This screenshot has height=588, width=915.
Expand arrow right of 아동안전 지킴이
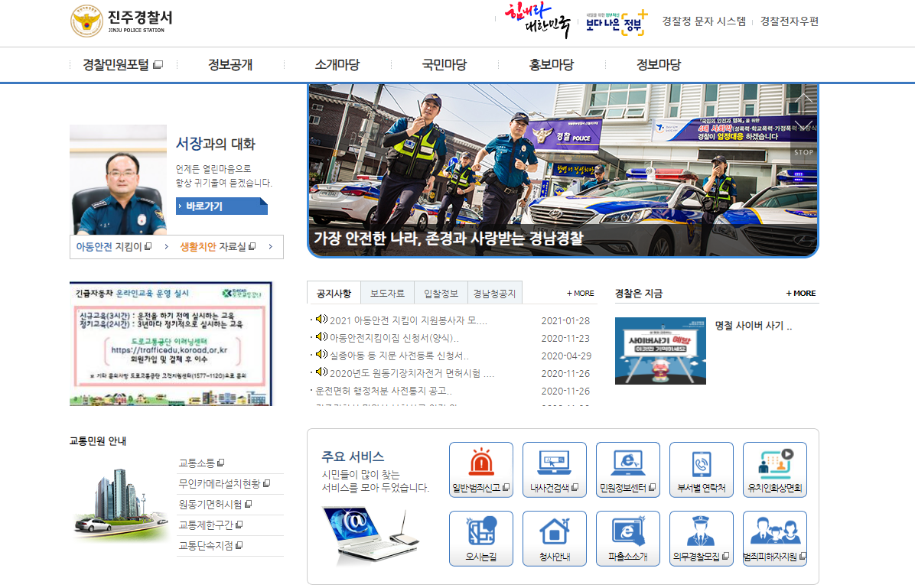click(166, 247)
